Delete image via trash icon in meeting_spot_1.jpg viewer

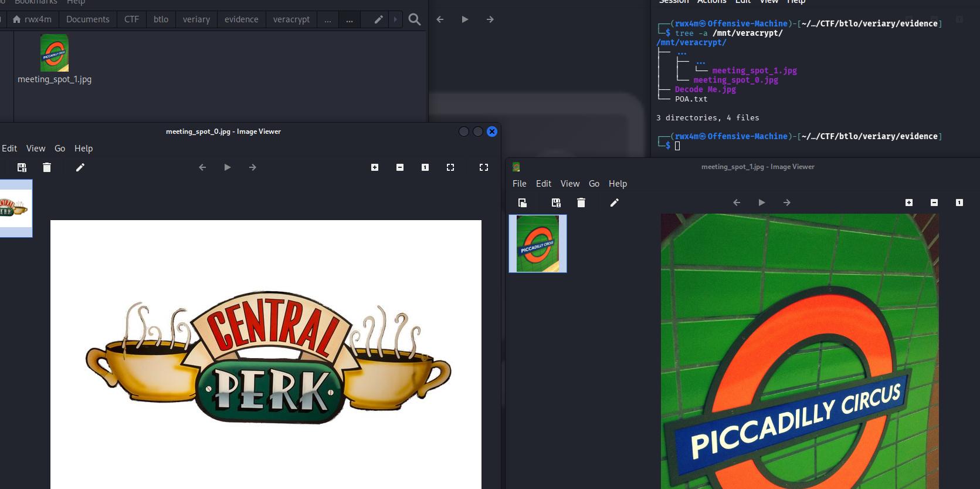(x=581, y=203)
